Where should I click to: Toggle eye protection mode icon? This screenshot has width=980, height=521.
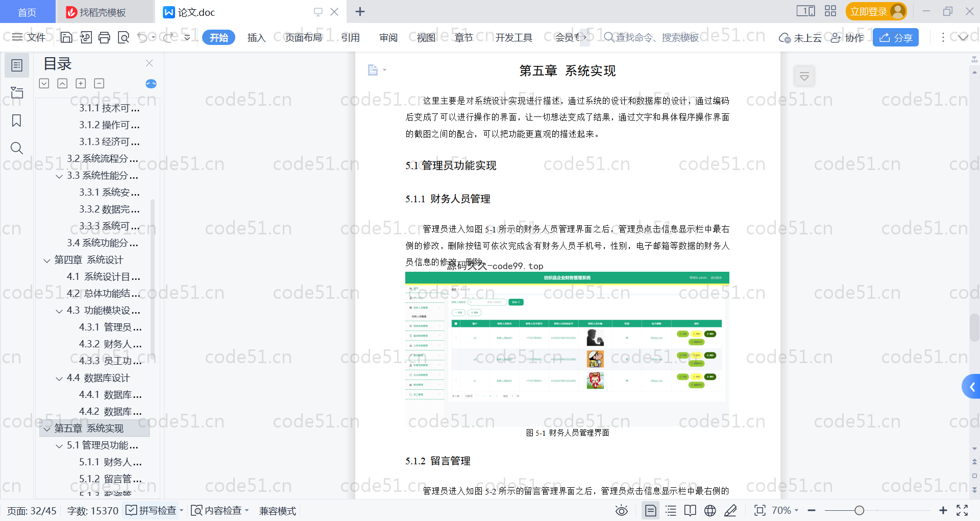621,510
